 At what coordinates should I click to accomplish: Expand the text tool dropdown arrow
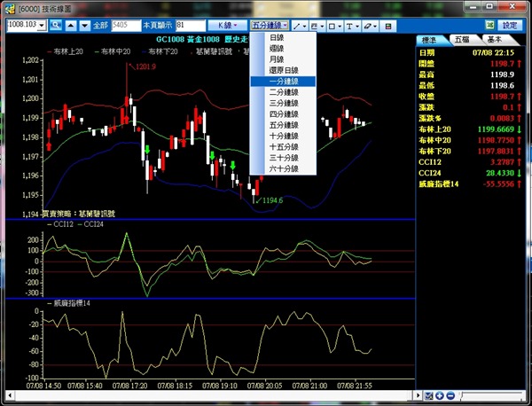(x=357, y=26)
